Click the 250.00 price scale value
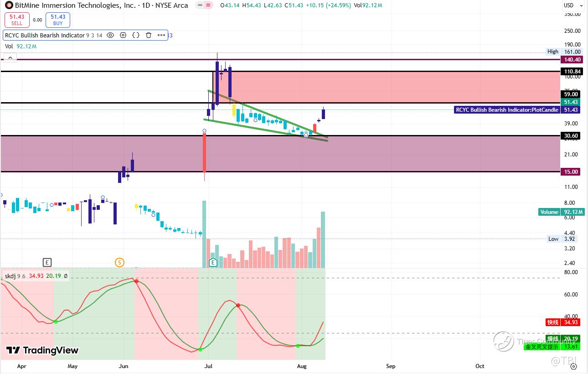 [x=573, y=31]
